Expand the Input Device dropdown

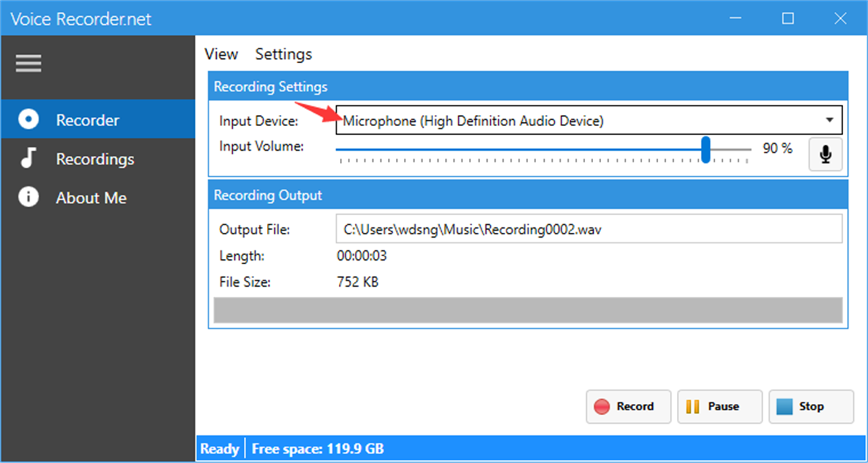click(x=830, y=120)
